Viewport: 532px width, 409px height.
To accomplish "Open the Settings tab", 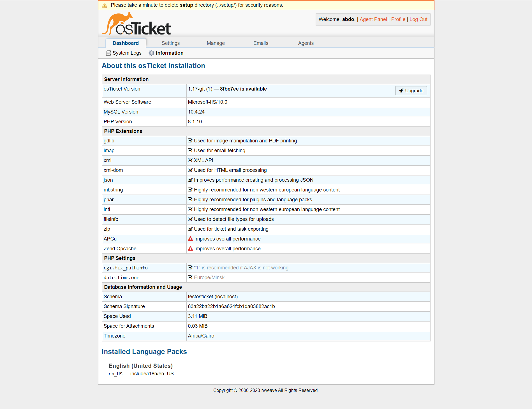I will point(170,43).
